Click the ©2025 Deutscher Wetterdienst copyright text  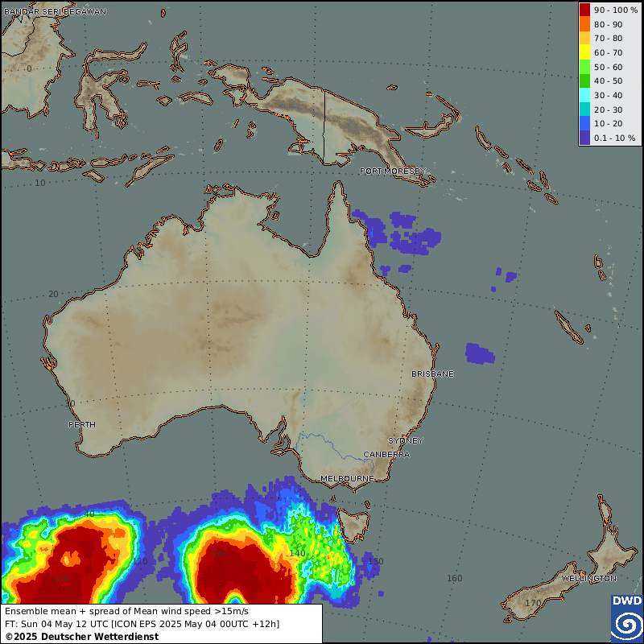(82, 637)
